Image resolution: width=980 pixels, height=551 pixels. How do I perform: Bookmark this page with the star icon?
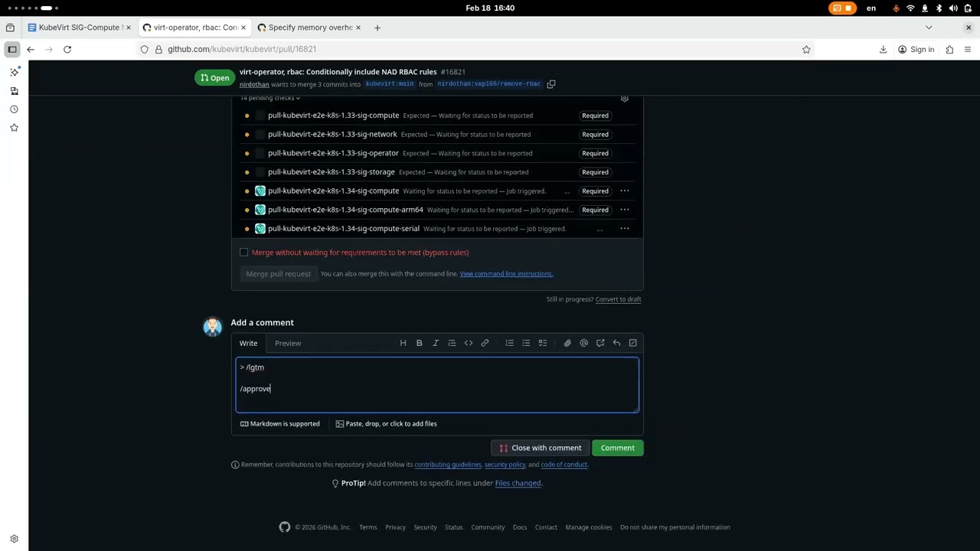806,49
